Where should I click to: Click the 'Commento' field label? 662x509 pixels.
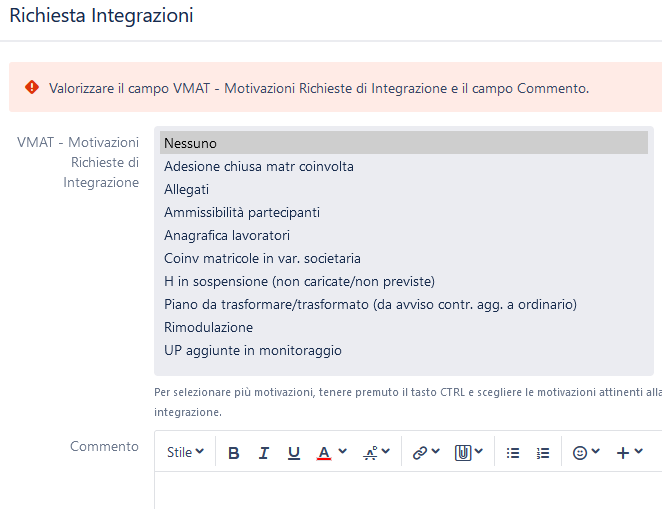pyautogui.click(x=104, y=446)
